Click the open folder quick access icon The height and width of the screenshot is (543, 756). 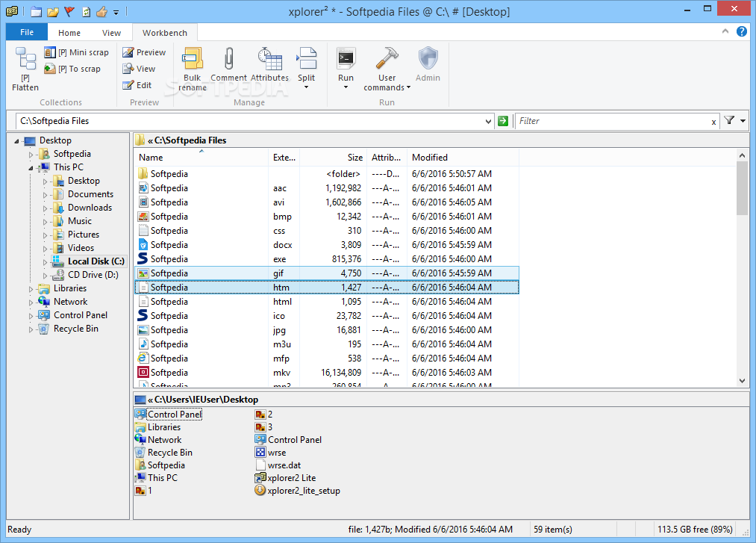53,11
